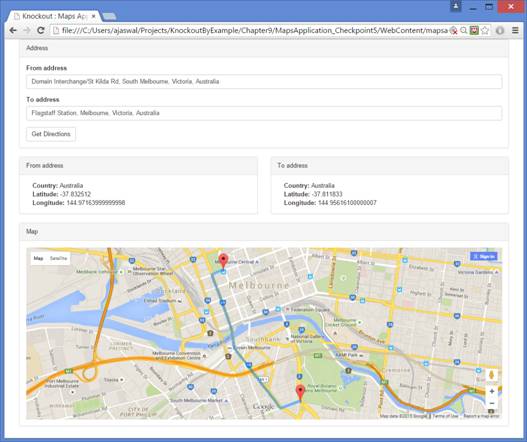Click the green extension icon in address bar
This screenshot has width=527, height=442.
tap(474, 31)
